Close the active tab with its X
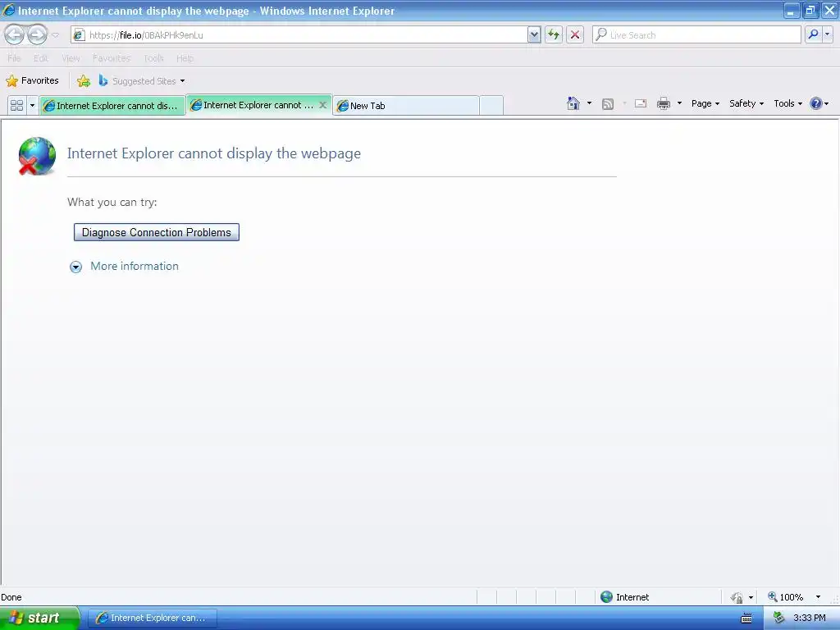This screenshot has width=840, height=630. pos(322,105)
